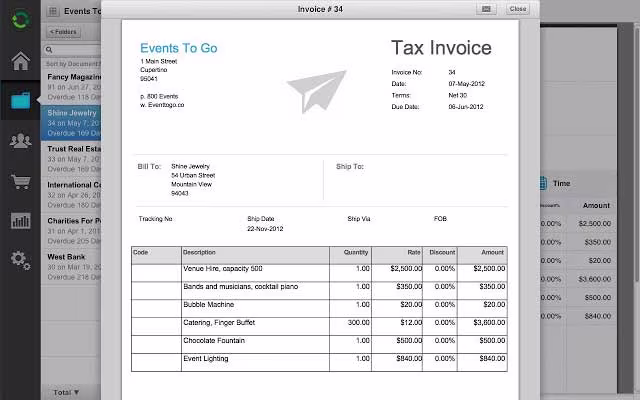Image resolution: width=640 pixels, height=400 pixels.
Task: Click the Chocolate Fountain line item
Action: pos(214,340)
